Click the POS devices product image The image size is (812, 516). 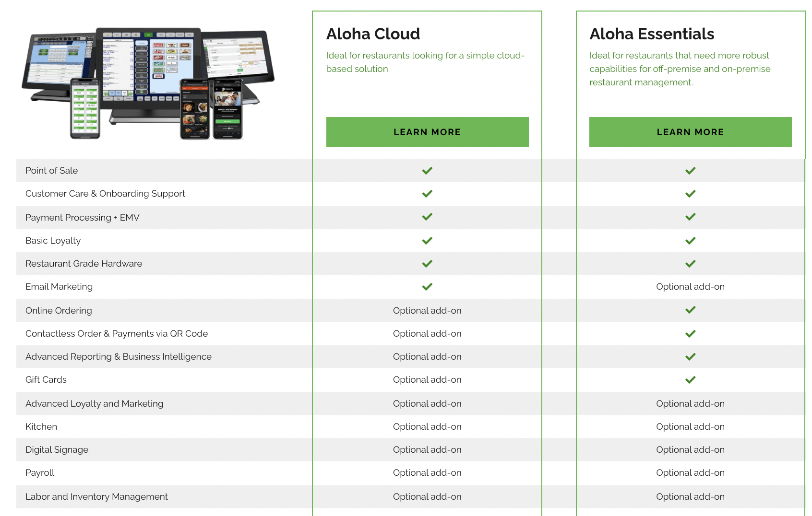pyautogui.click(x=148, y=83)
